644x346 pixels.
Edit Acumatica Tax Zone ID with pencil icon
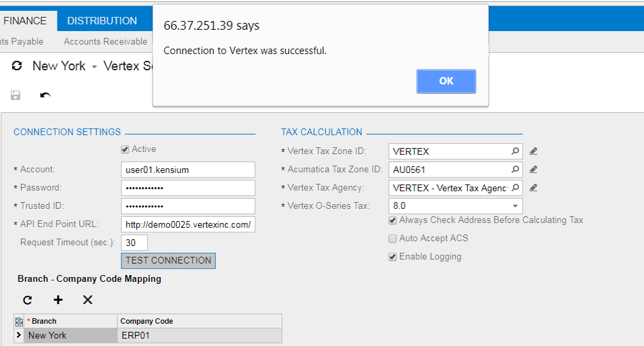(x=533, y=170)
